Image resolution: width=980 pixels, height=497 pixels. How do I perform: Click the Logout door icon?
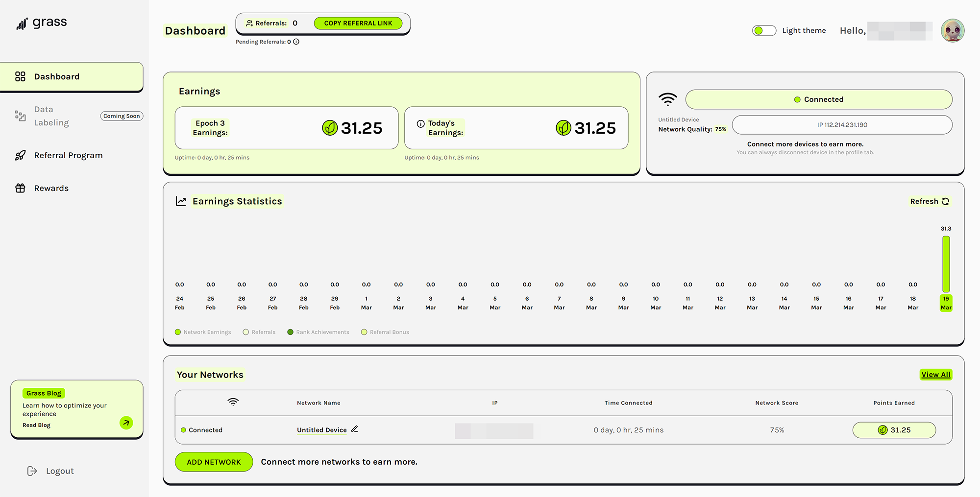coord(32,471)
